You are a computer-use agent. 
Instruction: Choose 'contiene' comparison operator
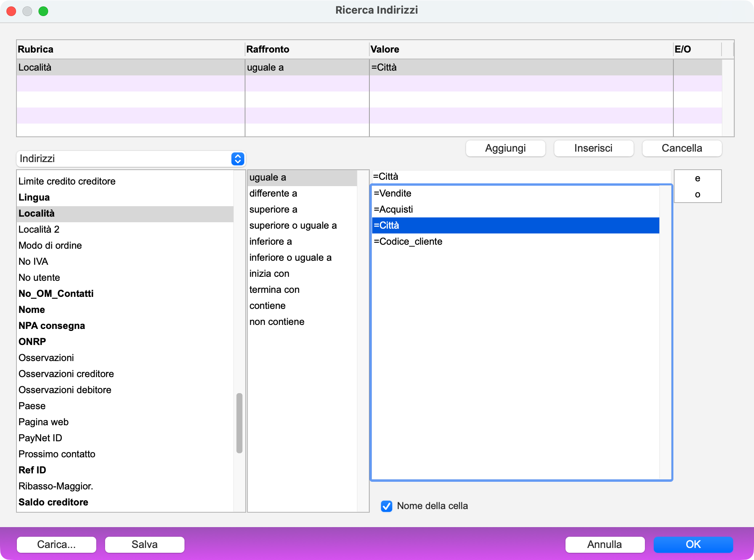[x=268, y=306]
